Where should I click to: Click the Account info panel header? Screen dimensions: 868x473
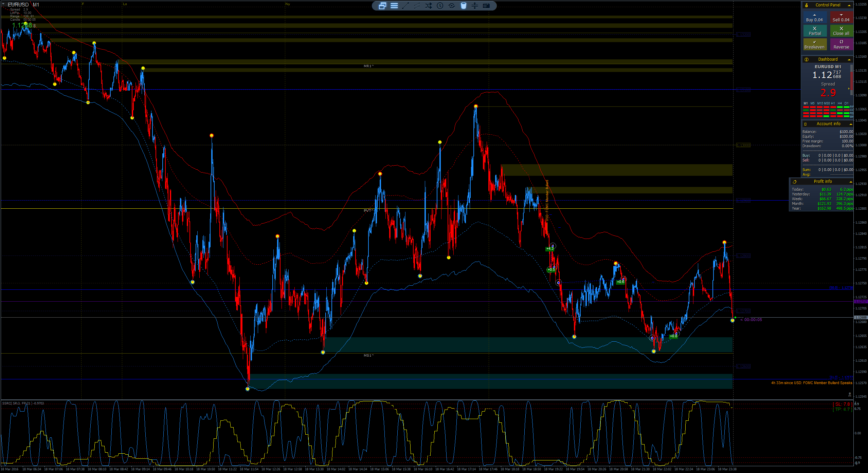point(828,124)
